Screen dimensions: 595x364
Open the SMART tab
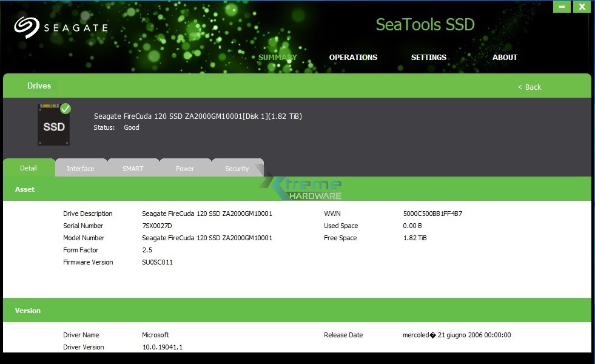[x=133, y=168]
